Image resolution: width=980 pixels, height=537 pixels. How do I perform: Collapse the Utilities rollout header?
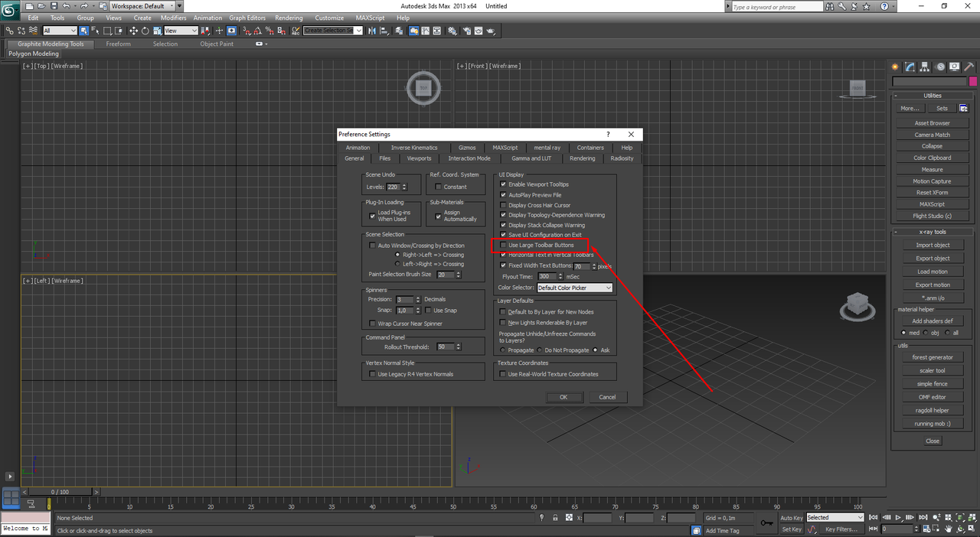tap(932, 96)
